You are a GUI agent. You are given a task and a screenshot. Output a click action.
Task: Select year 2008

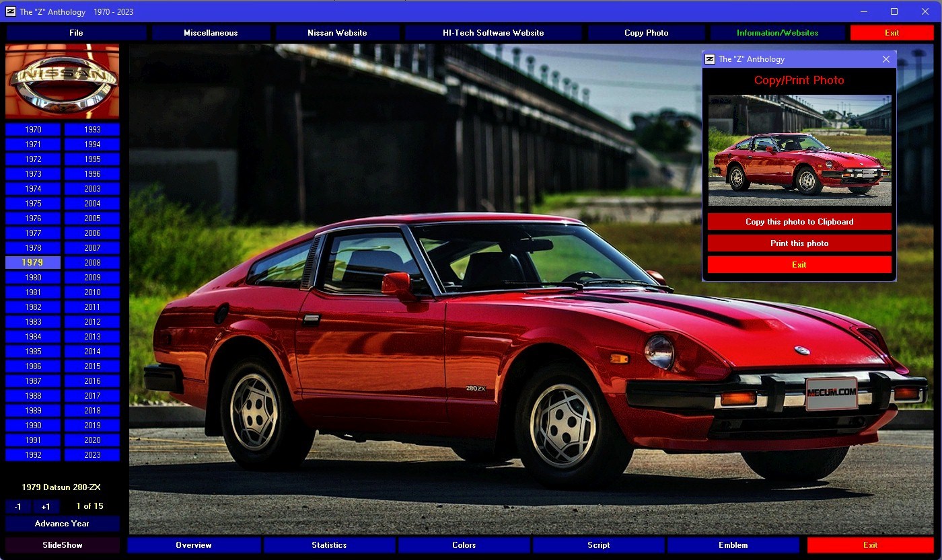tap(92, 263)
